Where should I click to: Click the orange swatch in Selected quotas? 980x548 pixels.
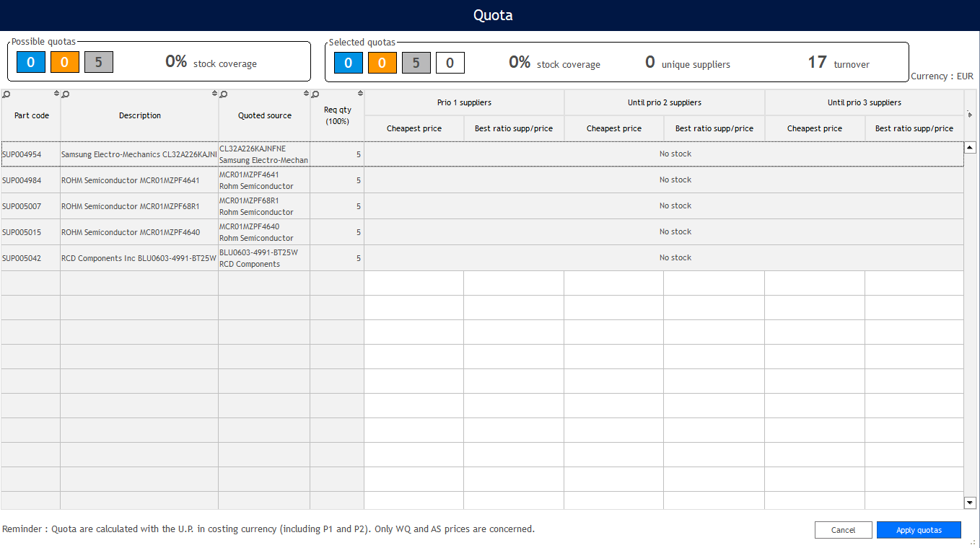[x=382, y=63]
